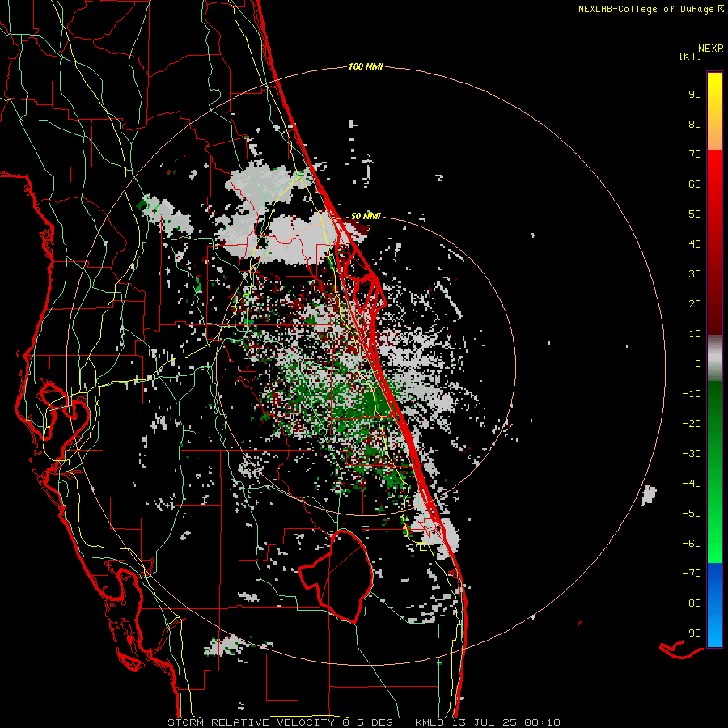Click the Lake Okeechobee outline on the map
728x728 pixels.
[336, 576]
